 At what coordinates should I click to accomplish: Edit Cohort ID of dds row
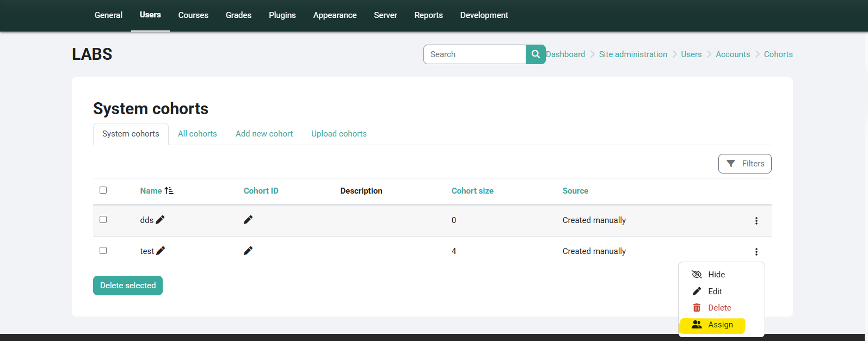pos(248,220)
